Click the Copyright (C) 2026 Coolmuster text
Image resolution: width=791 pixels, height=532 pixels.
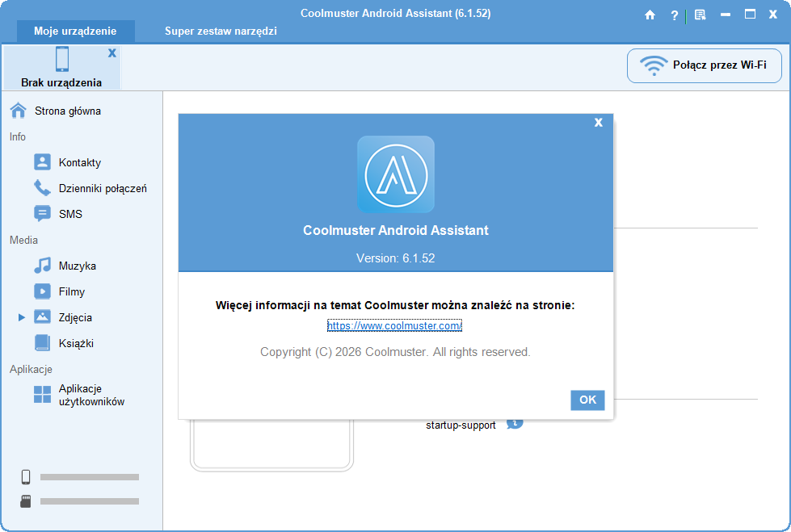(x=395, y=352)
